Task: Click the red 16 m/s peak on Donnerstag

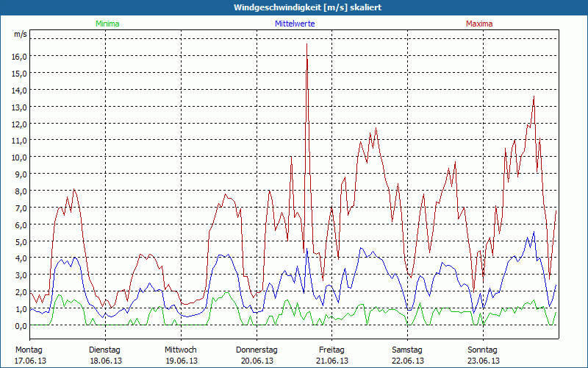Action: [306, 44]
